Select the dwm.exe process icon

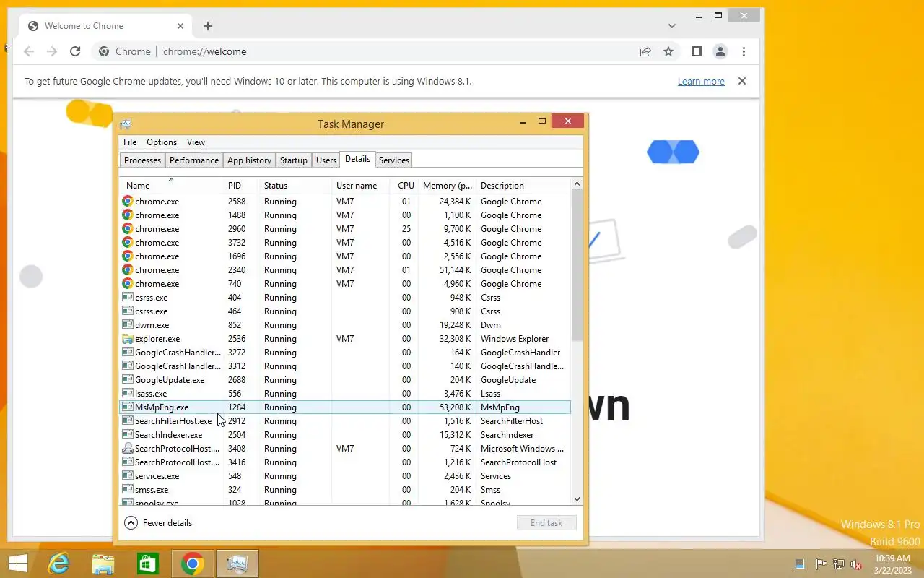(x=128, y=325)
